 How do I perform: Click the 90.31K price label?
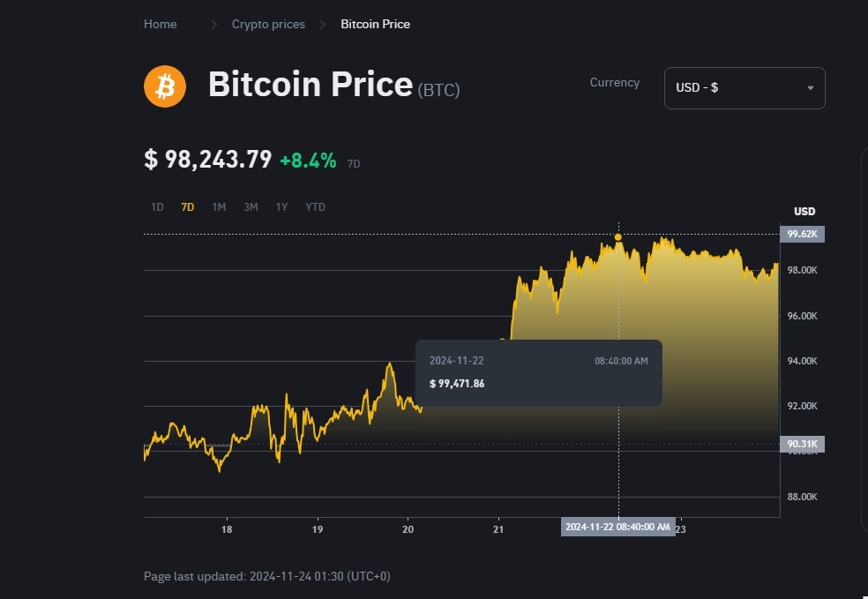click(x=803, y=444)
